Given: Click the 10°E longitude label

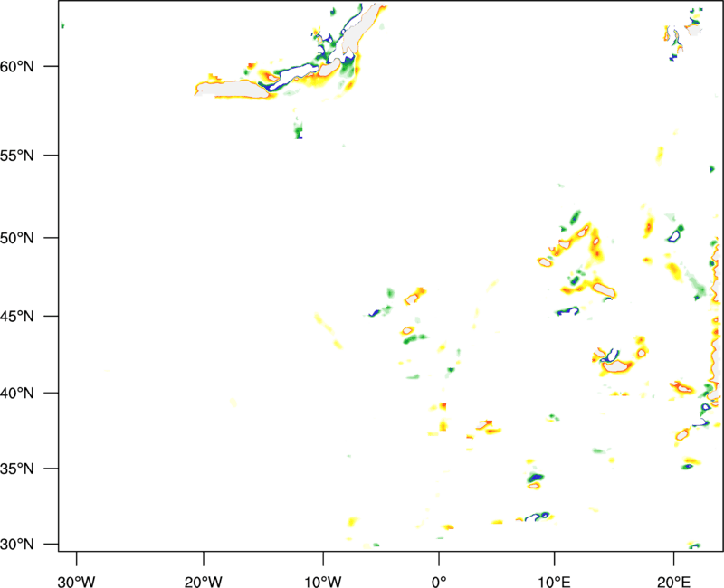Looking at the screenshot, I should (x=554, y=582).
